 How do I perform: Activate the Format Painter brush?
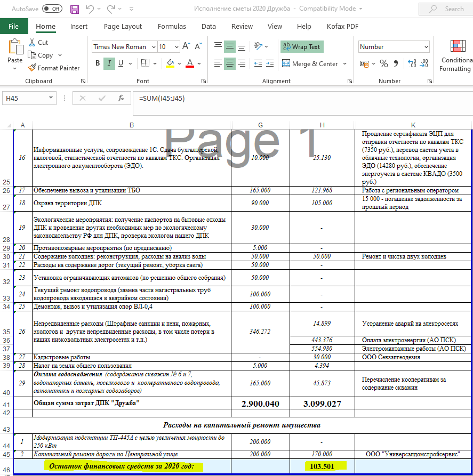(x=32, y=68)
